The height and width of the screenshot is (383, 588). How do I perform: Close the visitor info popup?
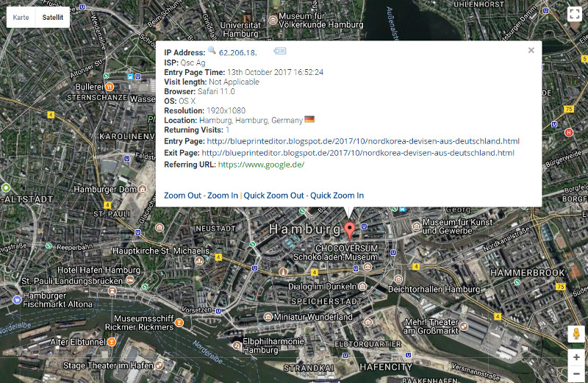(531, 50)
